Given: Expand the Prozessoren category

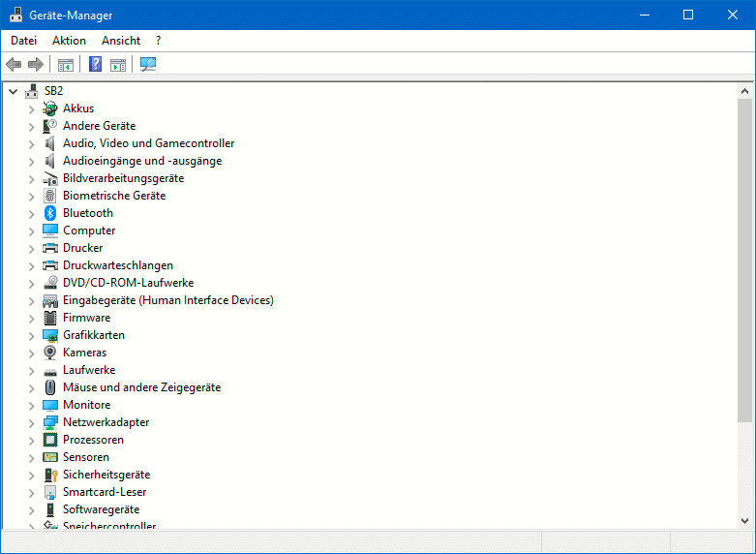Looking at the screenshot, I should click(x=31, y=441).
